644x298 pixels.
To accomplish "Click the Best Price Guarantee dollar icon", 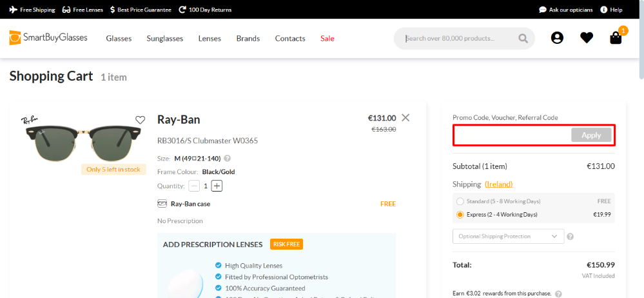I will tap(113, 10).
